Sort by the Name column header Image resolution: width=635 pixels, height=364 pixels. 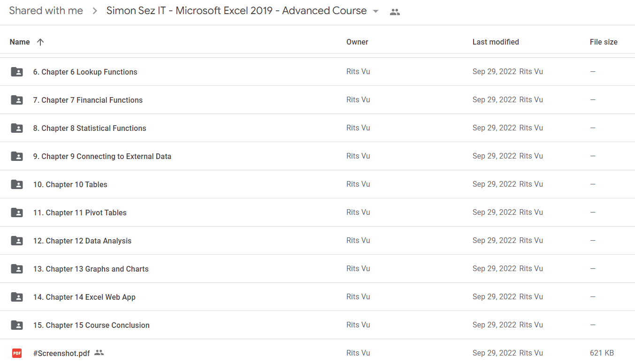20,42
